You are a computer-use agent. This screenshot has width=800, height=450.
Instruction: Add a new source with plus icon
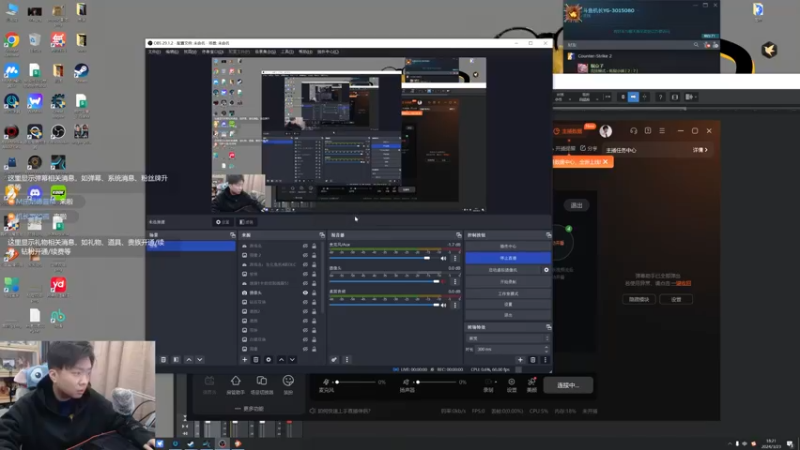coord(244,360)
